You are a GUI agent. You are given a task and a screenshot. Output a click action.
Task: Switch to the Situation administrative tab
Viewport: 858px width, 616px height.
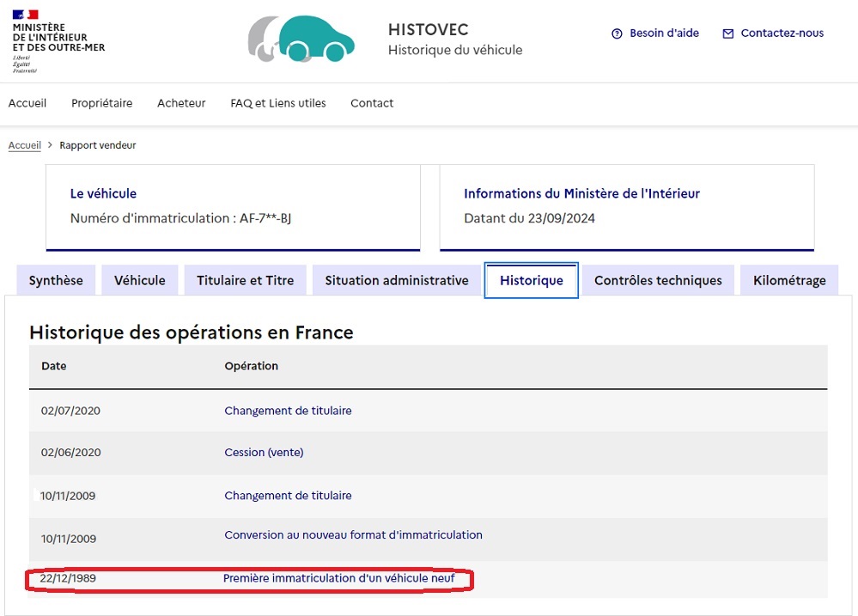[x=397, y=280]
